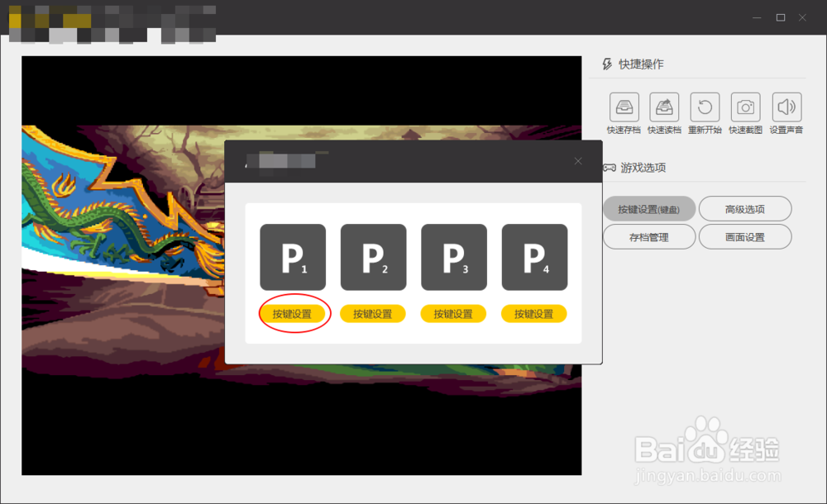Click the game screen dragon artwork
The height and width of the screenshot is (504, 827).
tap(122, 211)
